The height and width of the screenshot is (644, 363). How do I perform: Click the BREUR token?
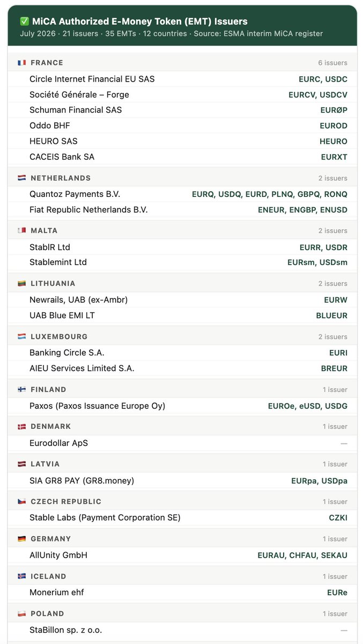point(334,369)
